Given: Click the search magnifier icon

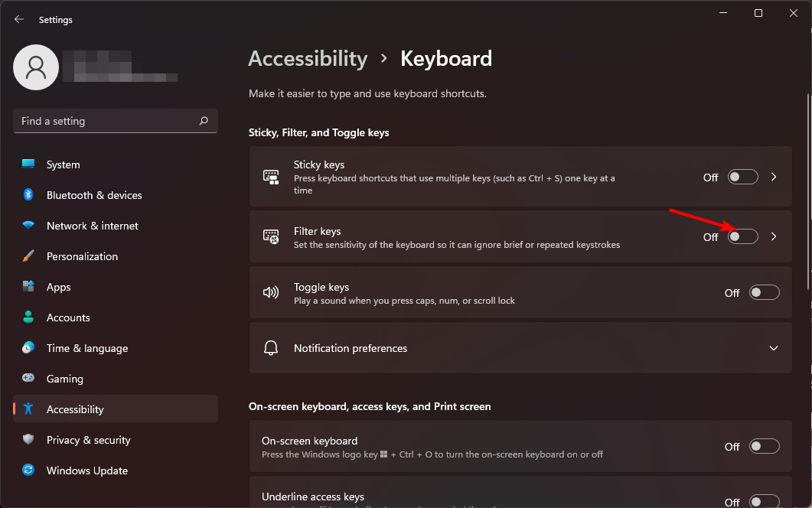Looking at the screenshot, I should pos(204,121).
